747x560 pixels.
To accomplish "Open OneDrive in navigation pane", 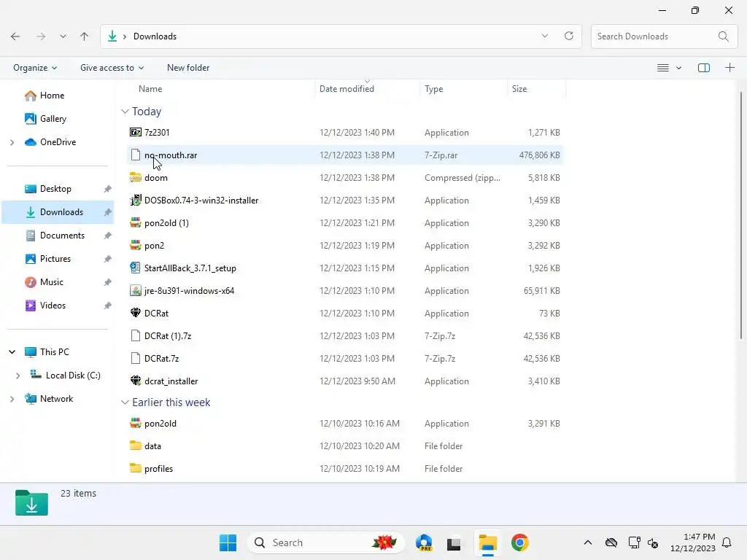I will (58, 142).
